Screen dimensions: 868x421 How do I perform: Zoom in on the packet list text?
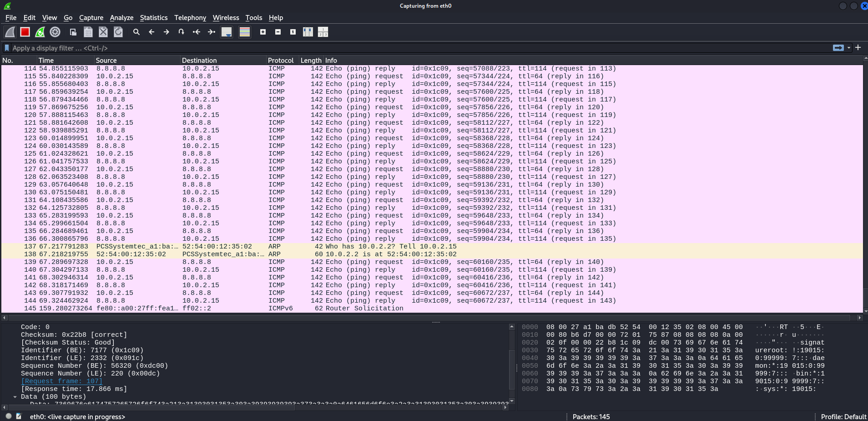click(x=263, y=32)
